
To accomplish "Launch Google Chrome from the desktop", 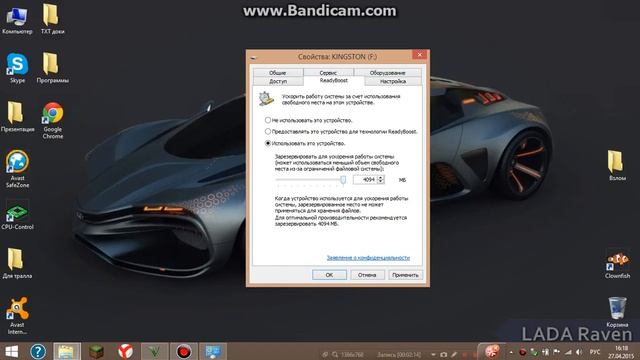I will [53, 120].
